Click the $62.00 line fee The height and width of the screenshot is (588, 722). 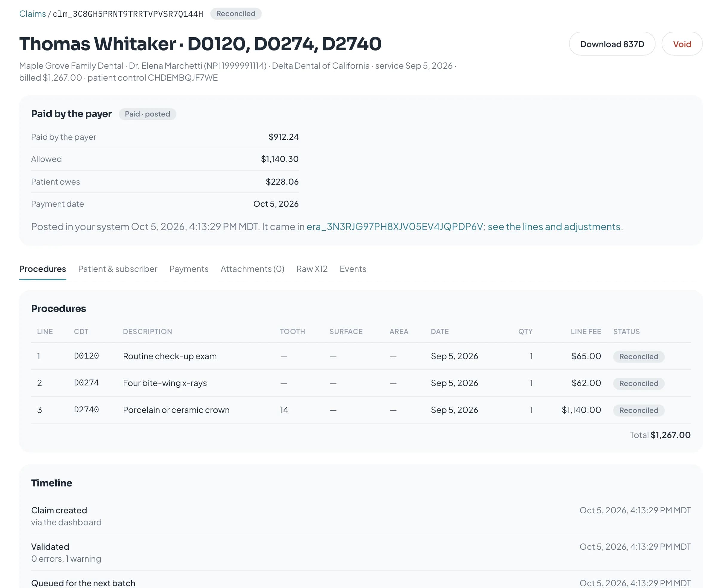pyautogui.click(x=586, y=383)
